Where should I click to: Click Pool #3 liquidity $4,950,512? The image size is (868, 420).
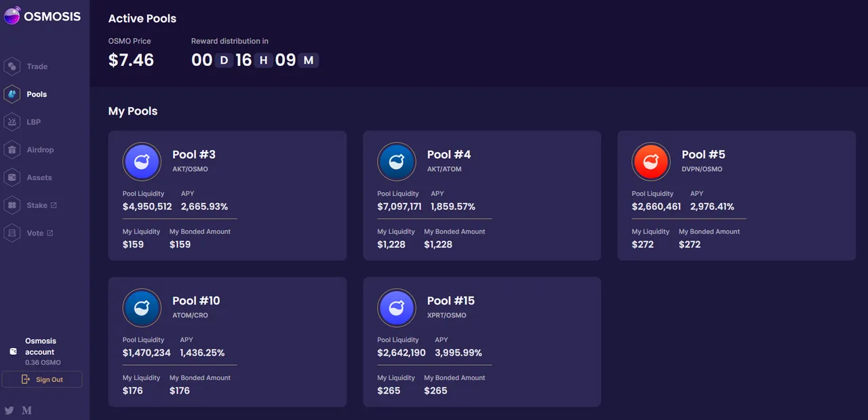147,206
